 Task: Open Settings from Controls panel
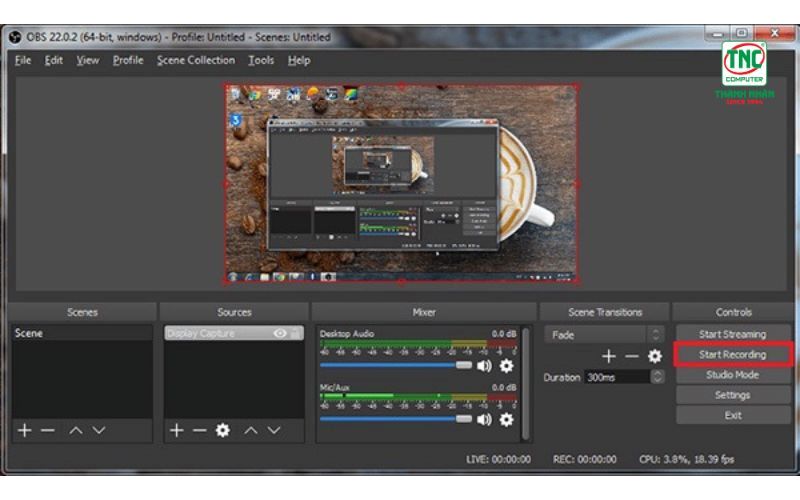[733, 395]
